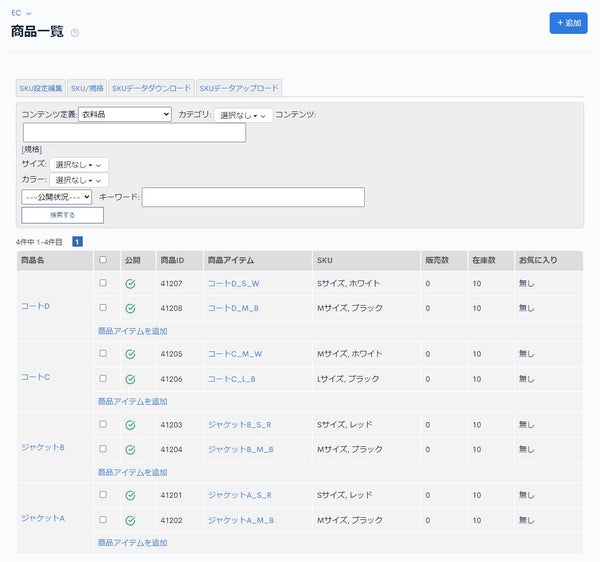Viewport: 600px width, 562px height.
Task: Open product ジャケットB link
Action: (43, 447)
